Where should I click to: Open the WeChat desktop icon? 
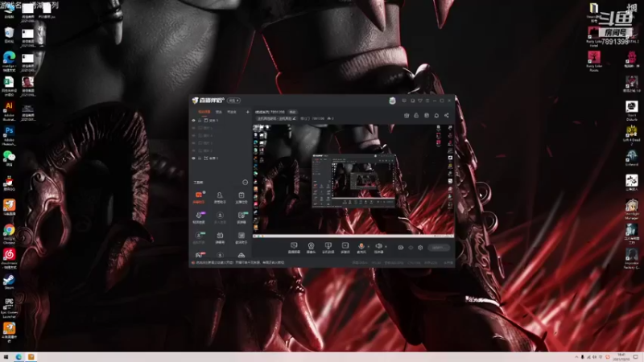[x=9, y=158]
